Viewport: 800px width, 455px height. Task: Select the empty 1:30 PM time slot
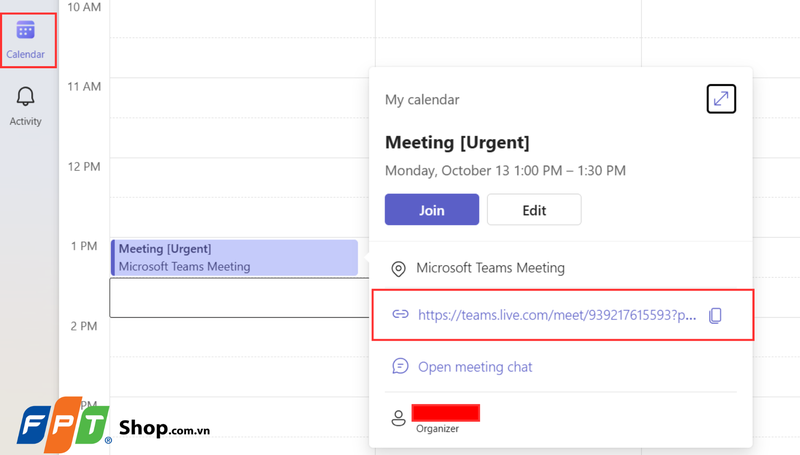[239, 298]
